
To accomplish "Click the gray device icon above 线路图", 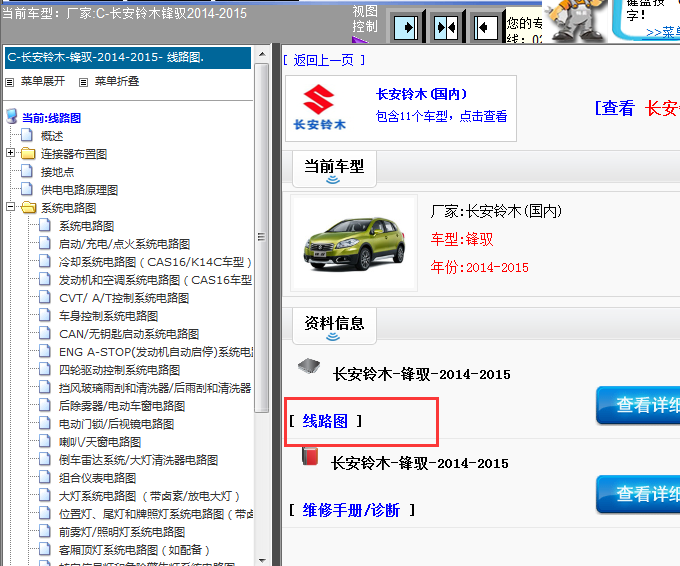I will (x=309, y=366).
